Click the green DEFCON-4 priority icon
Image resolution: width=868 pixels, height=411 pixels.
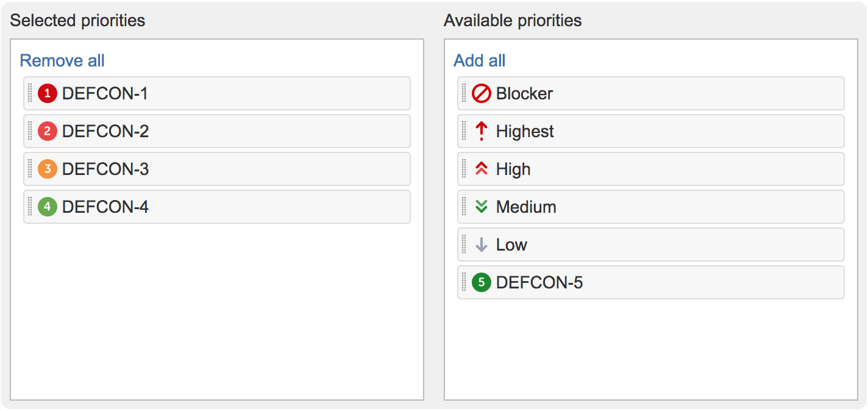click(48, 207)
